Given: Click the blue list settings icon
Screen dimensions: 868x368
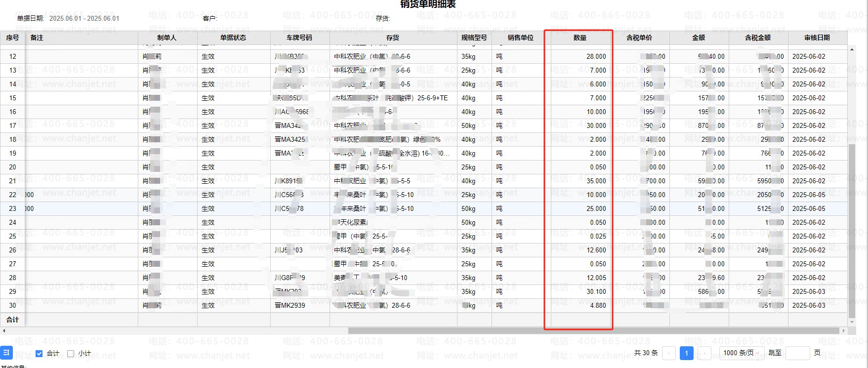Looking at the screenshot, I should pyautogui.click(x=6, y=353).
